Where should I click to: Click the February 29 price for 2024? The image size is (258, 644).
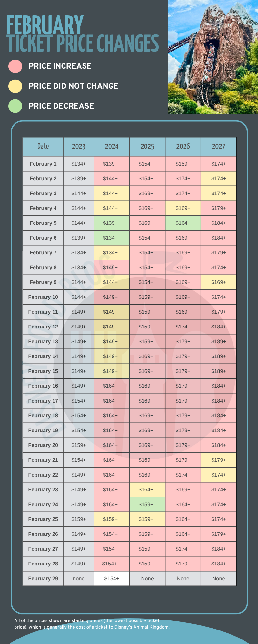[x=112, y=578]
